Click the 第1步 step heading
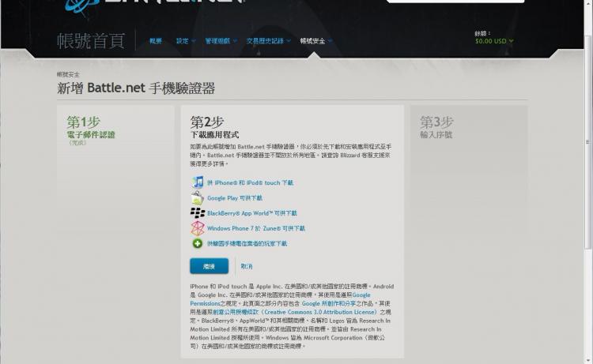This screenshot has width=593, height=364. tap(83, 122)
